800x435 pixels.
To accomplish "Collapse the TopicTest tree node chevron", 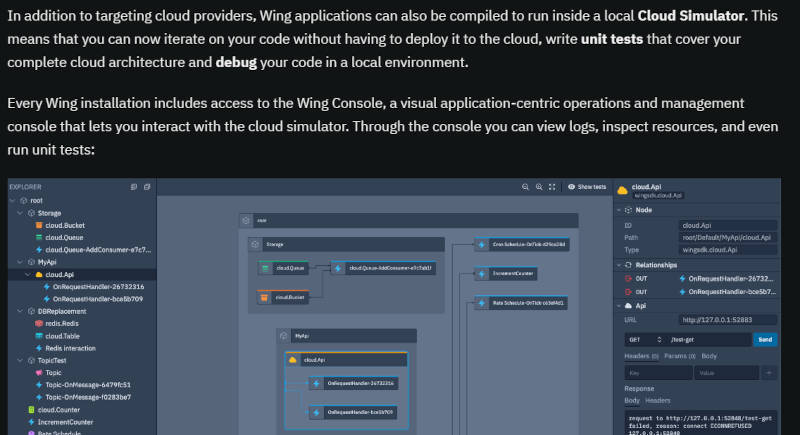I will tap(20, 361).
